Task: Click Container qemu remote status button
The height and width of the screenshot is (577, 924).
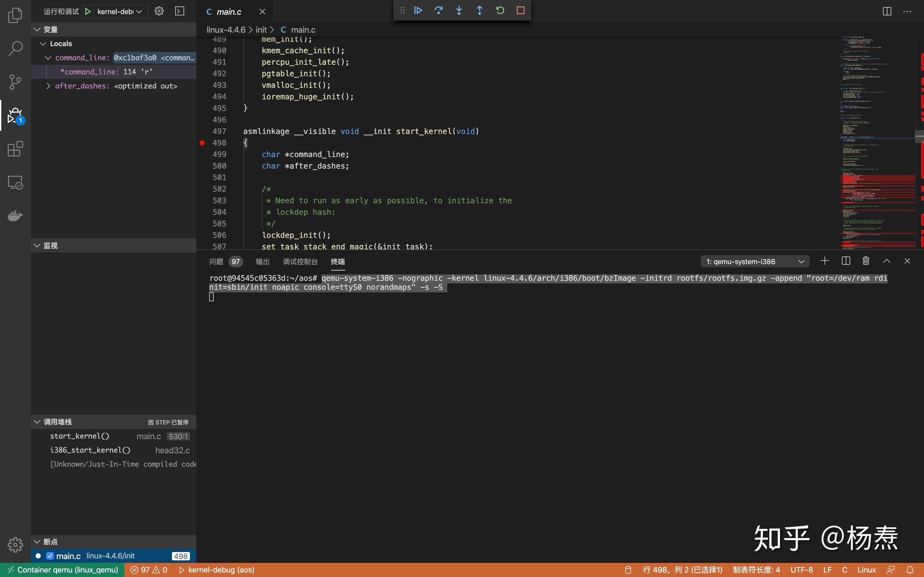Action: click(x=63, y=570)
